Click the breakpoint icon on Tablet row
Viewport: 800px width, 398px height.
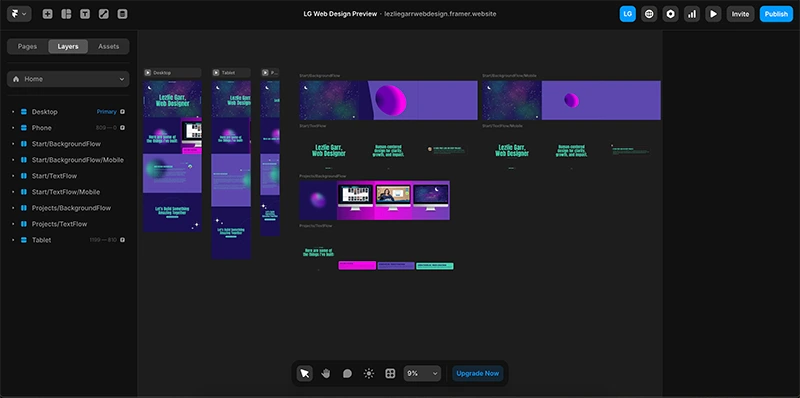click(122, 240)
